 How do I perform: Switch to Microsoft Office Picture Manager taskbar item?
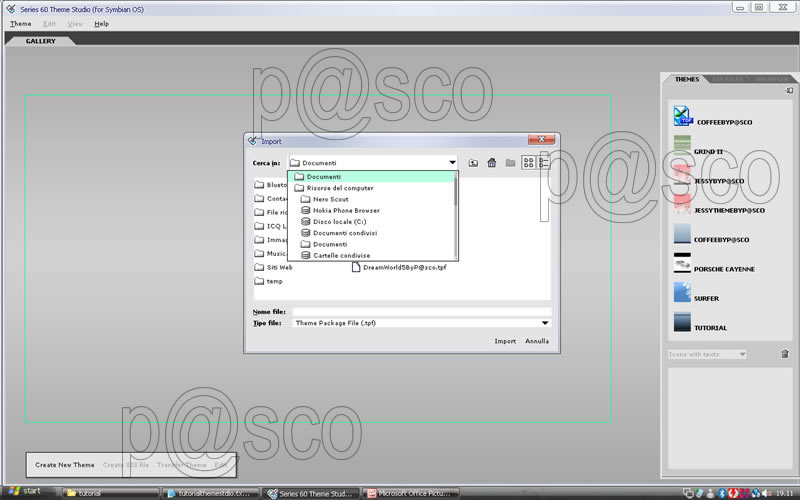tap(411, 493)
